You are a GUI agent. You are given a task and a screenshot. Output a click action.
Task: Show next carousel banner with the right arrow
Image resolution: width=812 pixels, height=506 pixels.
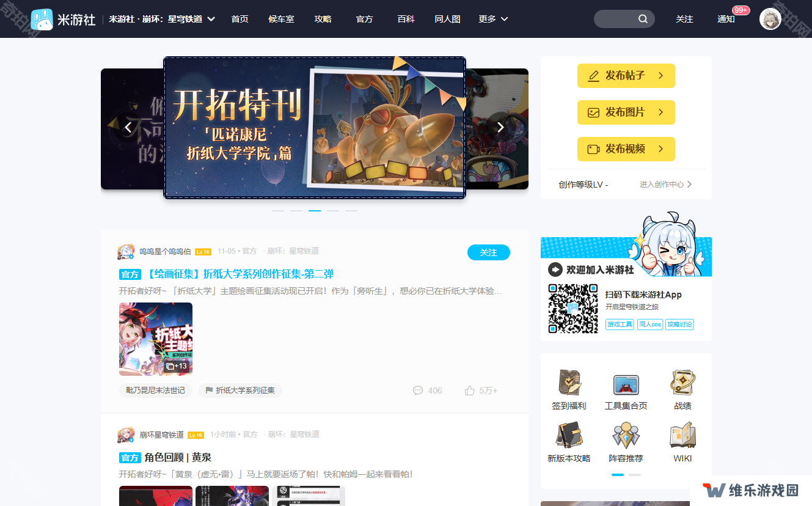click(x=500, y=127)
